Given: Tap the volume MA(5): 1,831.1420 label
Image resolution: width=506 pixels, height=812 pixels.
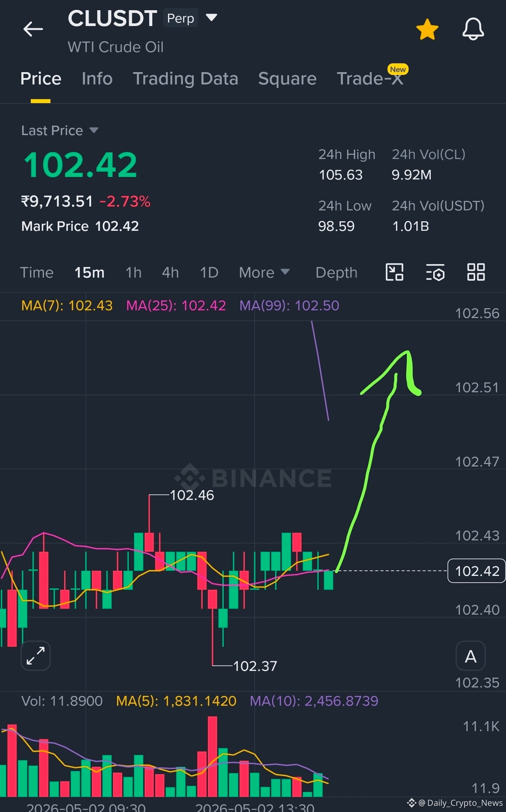Looking at the screenshot, I should click(x=176, y=701).
